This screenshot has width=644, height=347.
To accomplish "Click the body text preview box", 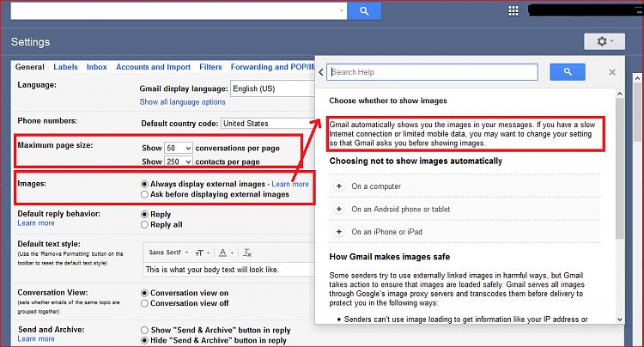I will click(x=229, y=270).
